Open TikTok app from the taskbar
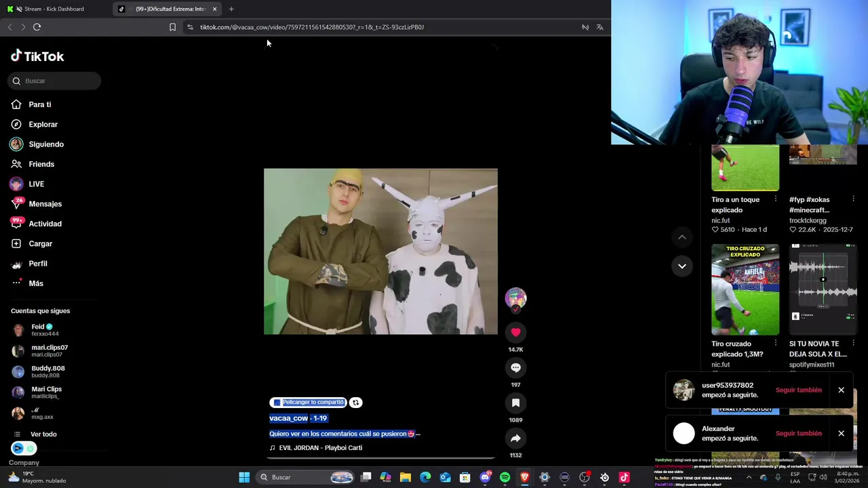 point(624,477)
